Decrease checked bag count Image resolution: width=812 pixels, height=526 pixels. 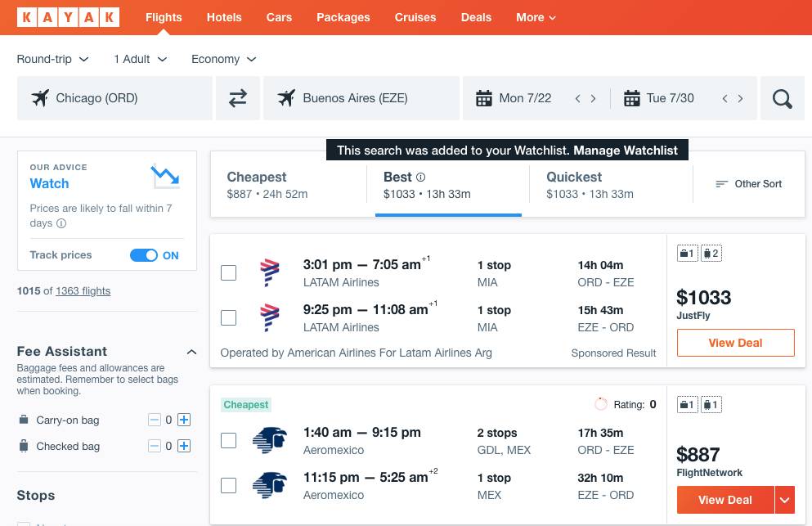(155, 446)
